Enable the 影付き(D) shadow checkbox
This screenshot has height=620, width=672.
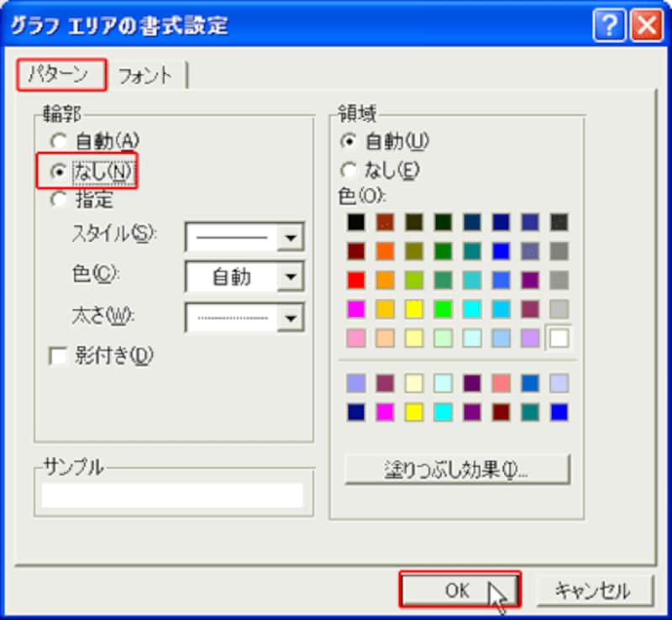59,356
